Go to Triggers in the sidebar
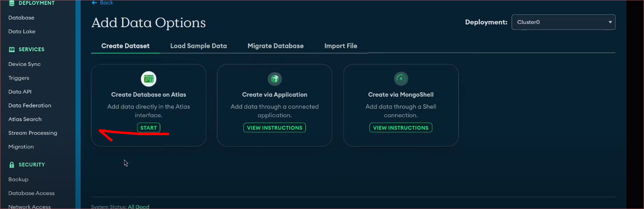The height and width of the screenshot is (209, 644). point(19,78)
